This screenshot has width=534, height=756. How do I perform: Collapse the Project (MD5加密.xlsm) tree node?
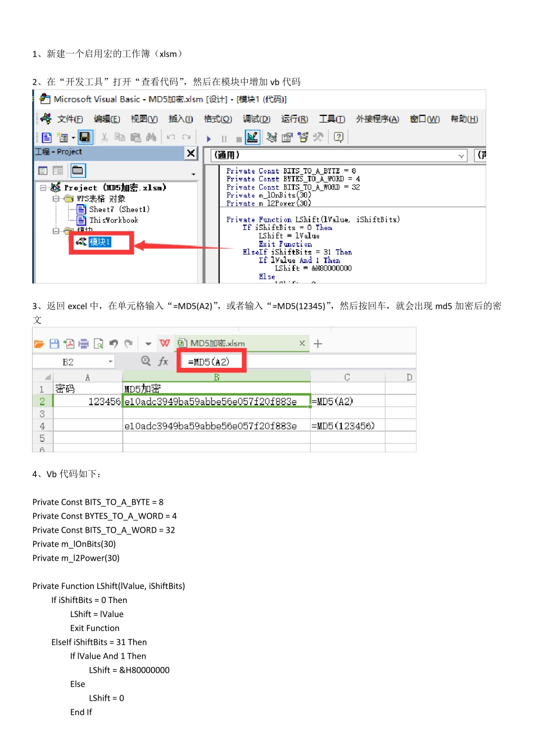[43, 188]
